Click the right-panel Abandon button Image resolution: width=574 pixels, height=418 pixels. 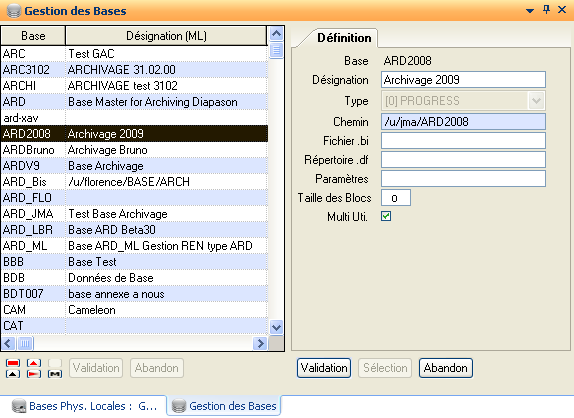tap(446, 368)
